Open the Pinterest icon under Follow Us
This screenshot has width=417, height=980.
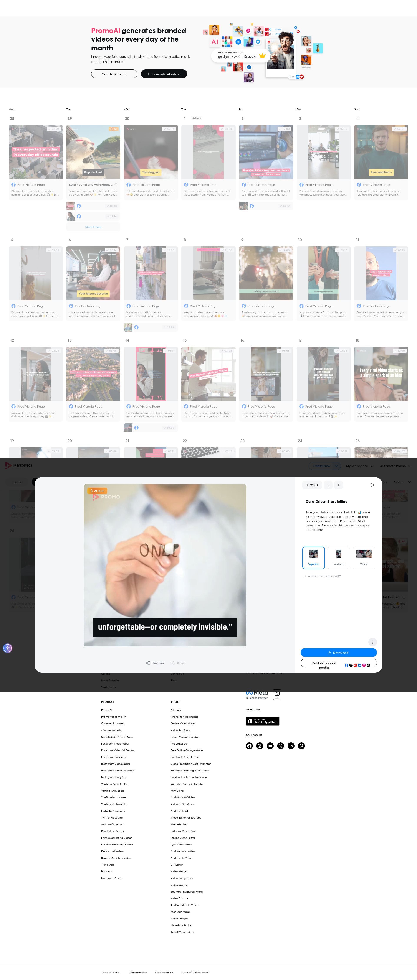coord(301,746)
